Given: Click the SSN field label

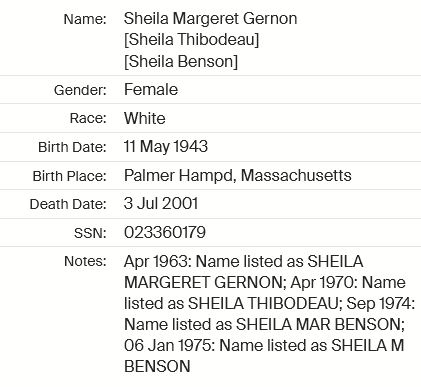Looking at the screenshot, I should point(90,233).
